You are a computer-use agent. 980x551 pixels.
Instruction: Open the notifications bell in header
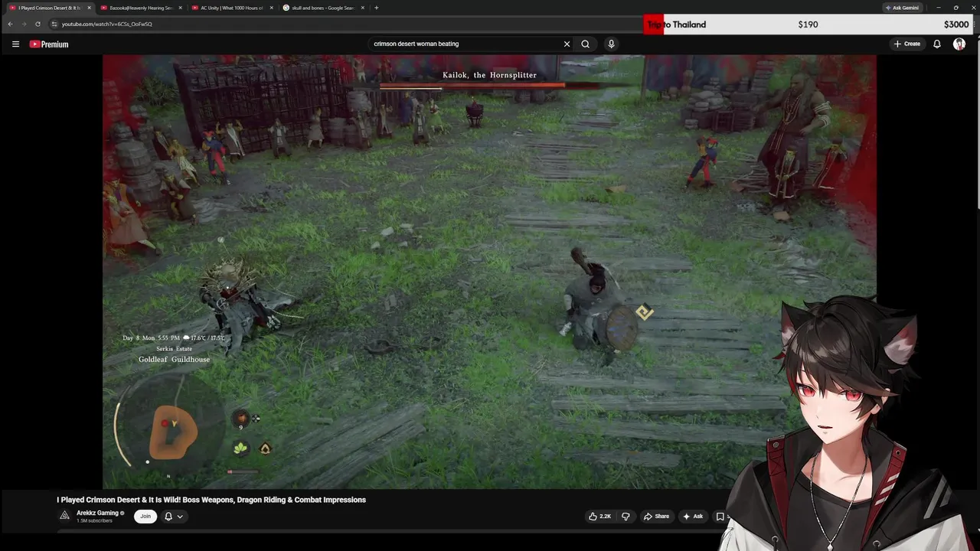936,44
